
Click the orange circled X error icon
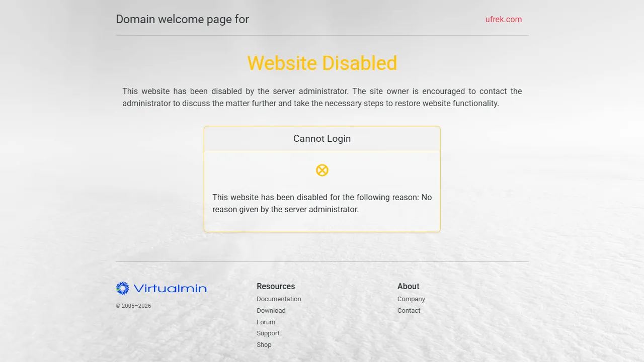pos(322,170)
